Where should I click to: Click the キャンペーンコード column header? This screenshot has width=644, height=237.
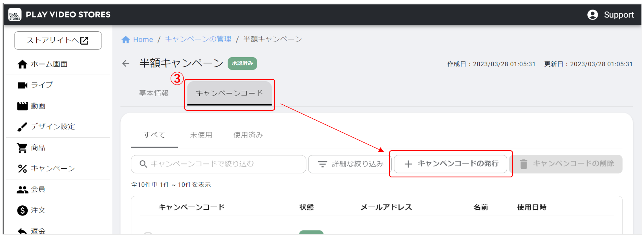click(191, 207)
